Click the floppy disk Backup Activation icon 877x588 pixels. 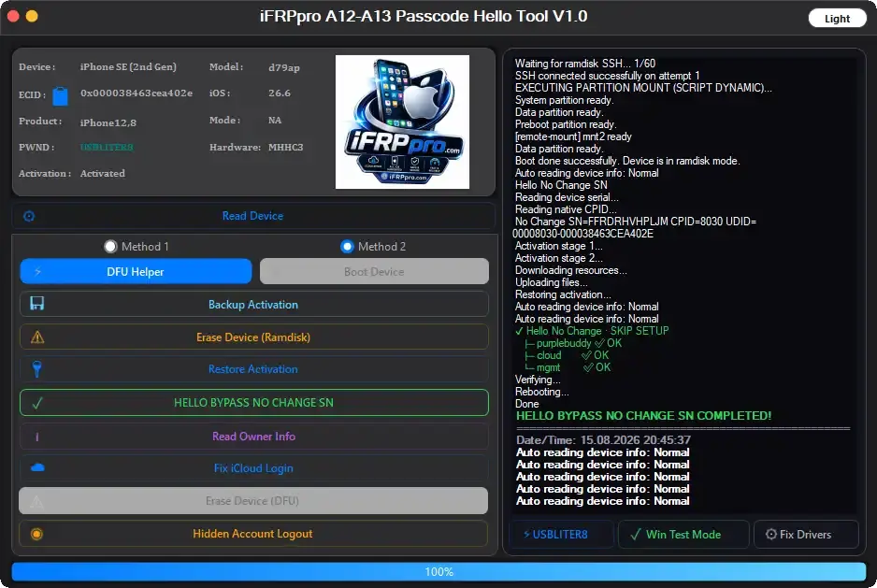(x=36, y=303)
